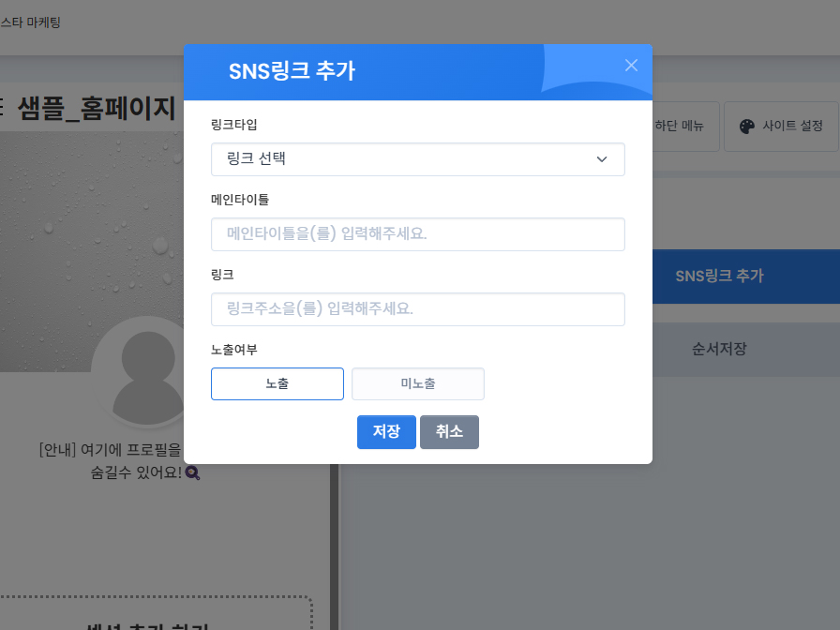The image size is (840, 630).
Task: Switch visibility to 미노출
Action: [417, 383]
